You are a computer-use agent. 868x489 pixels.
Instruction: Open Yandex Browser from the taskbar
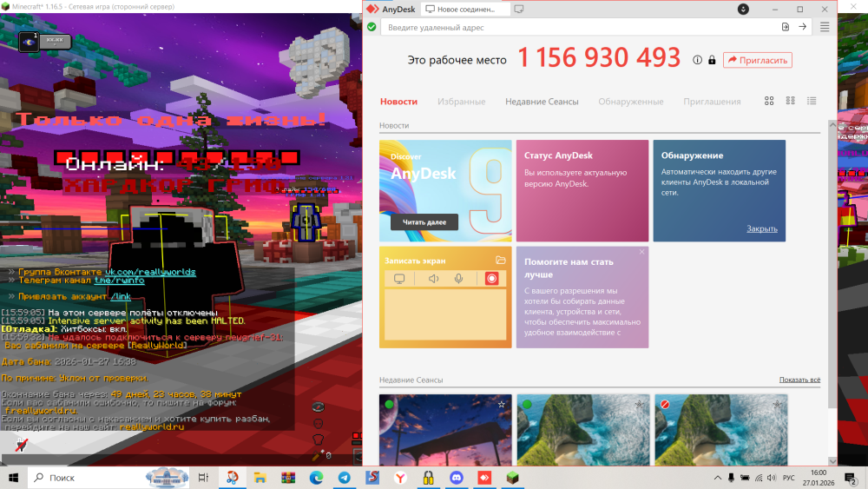[400, 478]
